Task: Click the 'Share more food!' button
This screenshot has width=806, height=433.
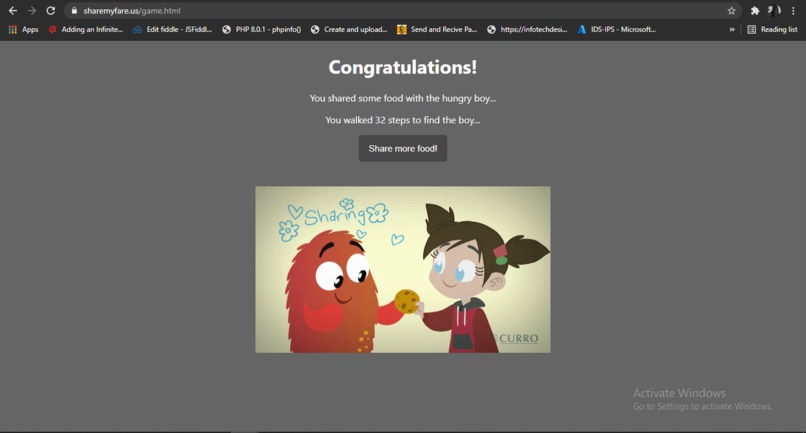Action: pyautogui.click(x=402, y=148)
